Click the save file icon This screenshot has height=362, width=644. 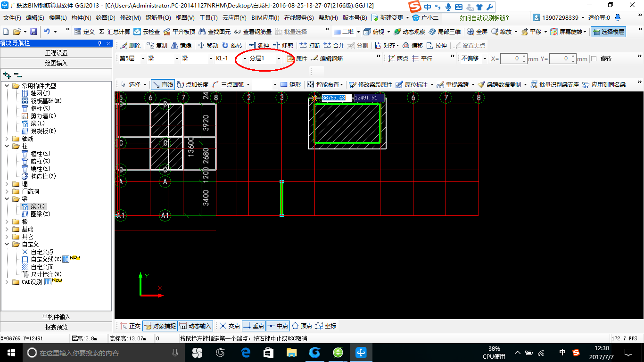click(x=33, y=32)
